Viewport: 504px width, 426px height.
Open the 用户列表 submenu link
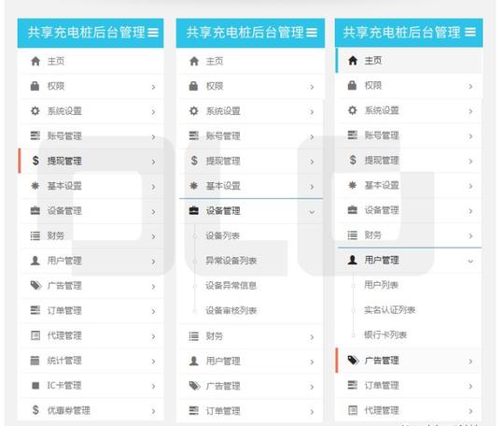[381, 285]
